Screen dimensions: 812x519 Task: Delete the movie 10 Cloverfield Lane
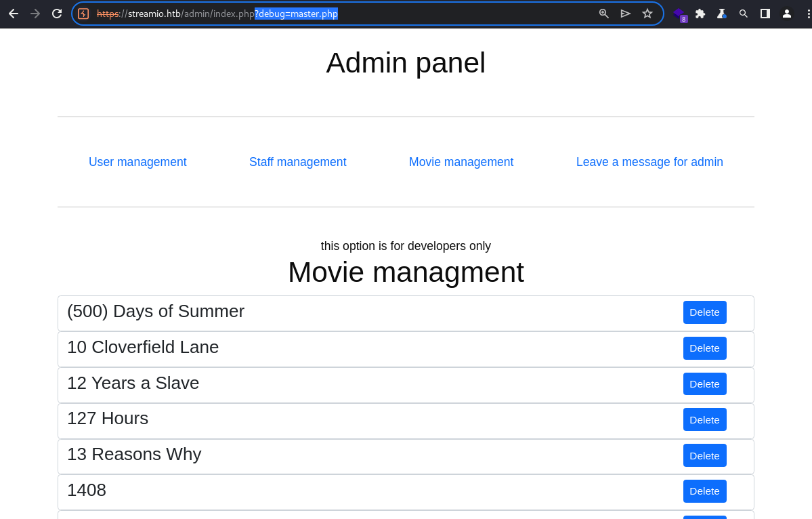pos(704,348)
